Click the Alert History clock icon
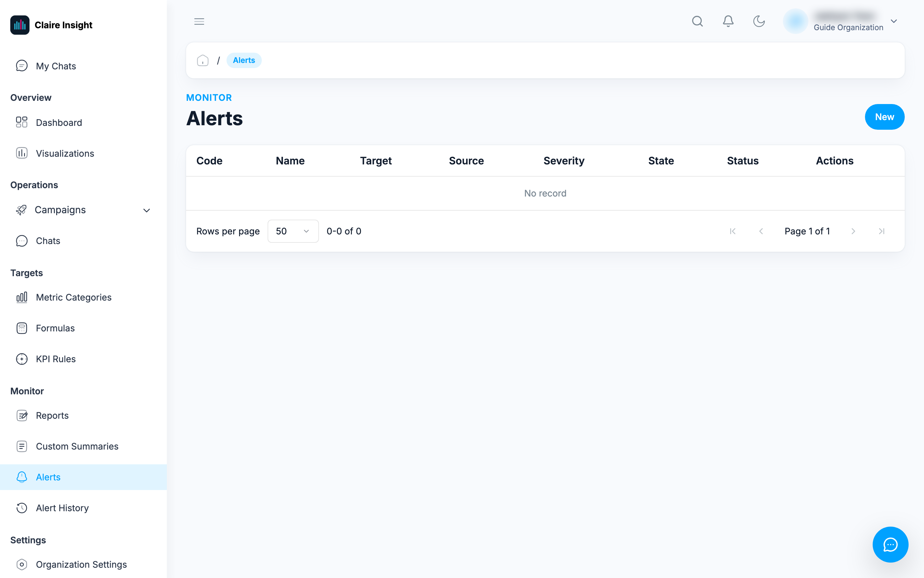The height and width of the screenshot is (578, 924). click(22, 508)
